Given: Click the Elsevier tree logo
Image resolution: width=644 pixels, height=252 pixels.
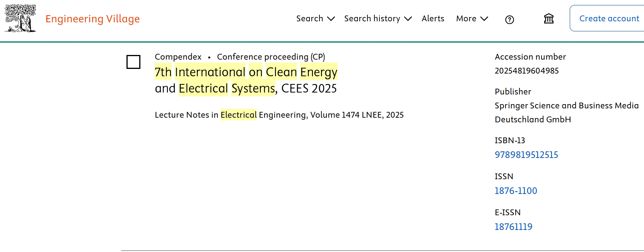Looking at the screenshot, I should click(x=20, y=18).
